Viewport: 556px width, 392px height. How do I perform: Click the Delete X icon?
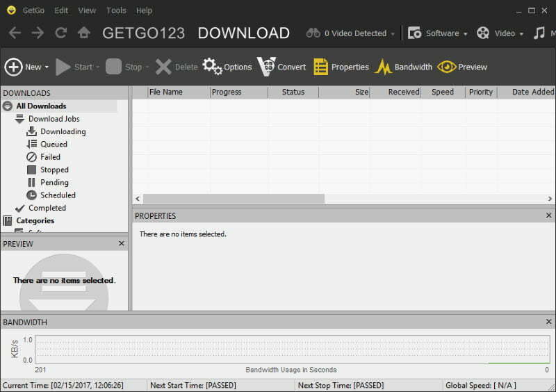(163, 67)
